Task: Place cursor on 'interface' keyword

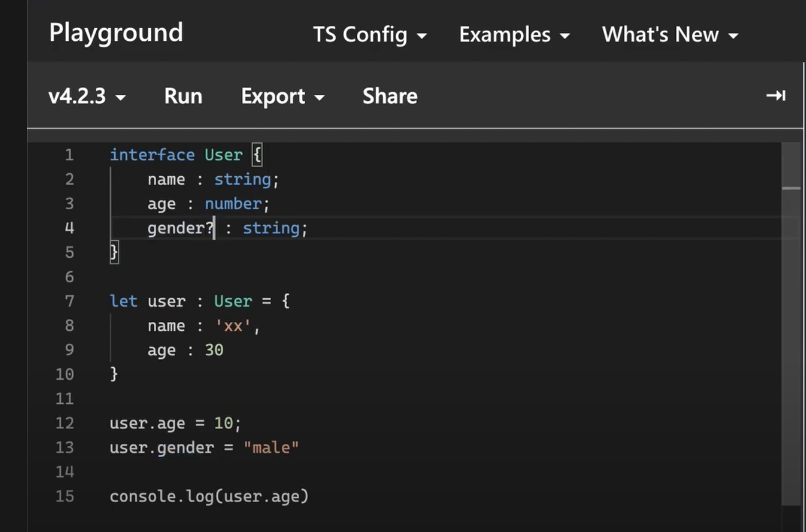Action: tap(152, 155)
